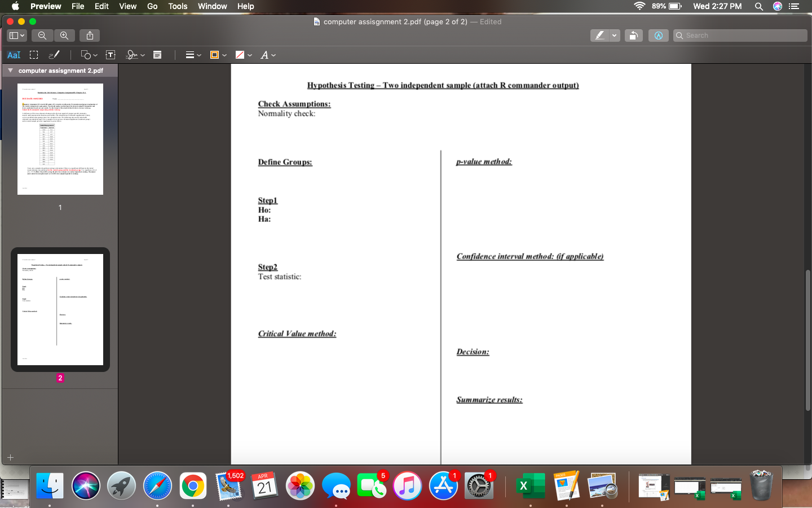The height and width of the screenshot is (508, 812).
Task: Activate the Sketch drawing tool
Action: coord(54,55)
